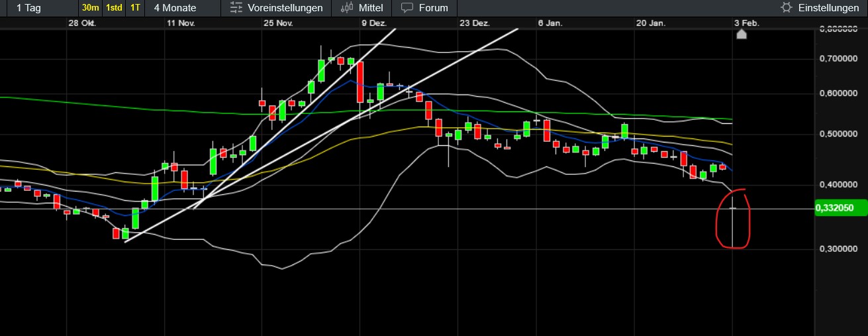Open the Mittel price type selector
Image resolution: width=868 pixels, height=336 pixels.
(x=371, y=8)
